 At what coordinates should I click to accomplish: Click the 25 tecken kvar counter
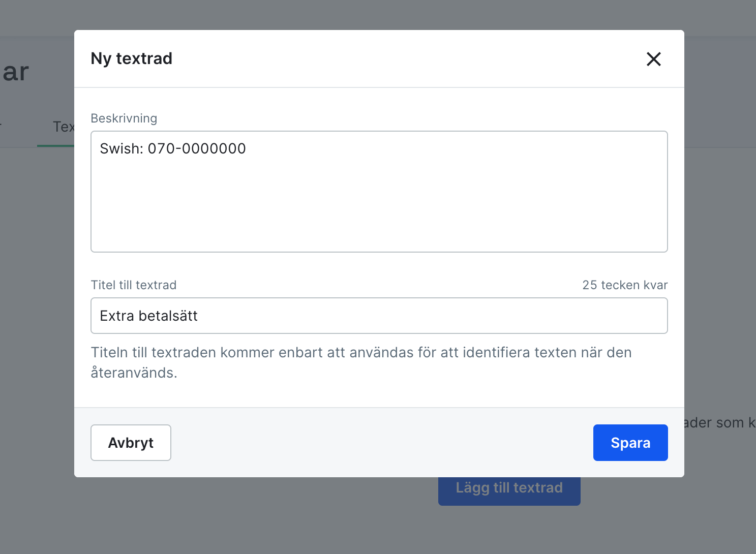625,285
